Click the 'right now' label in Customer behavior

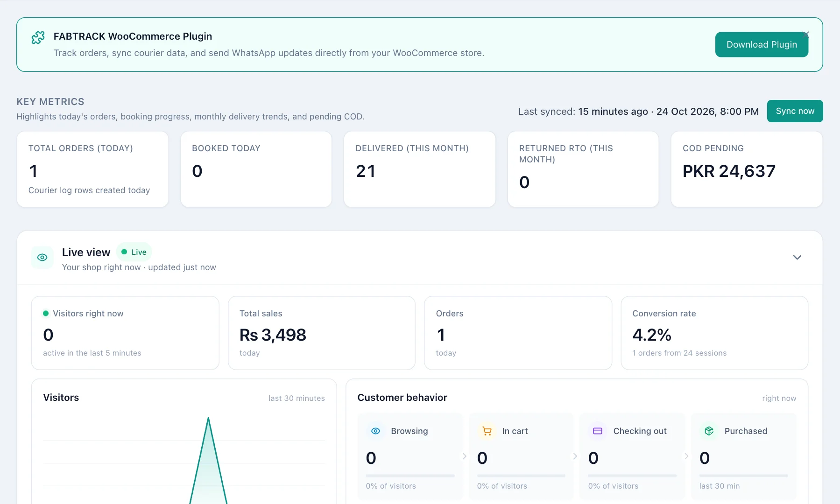[x=779, y=398]
